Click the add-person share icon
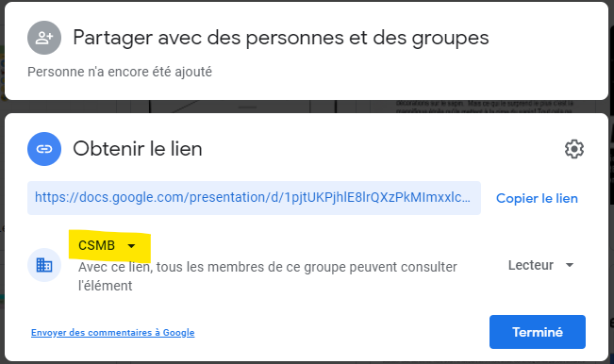614x364 pixels. pos(44,38)
